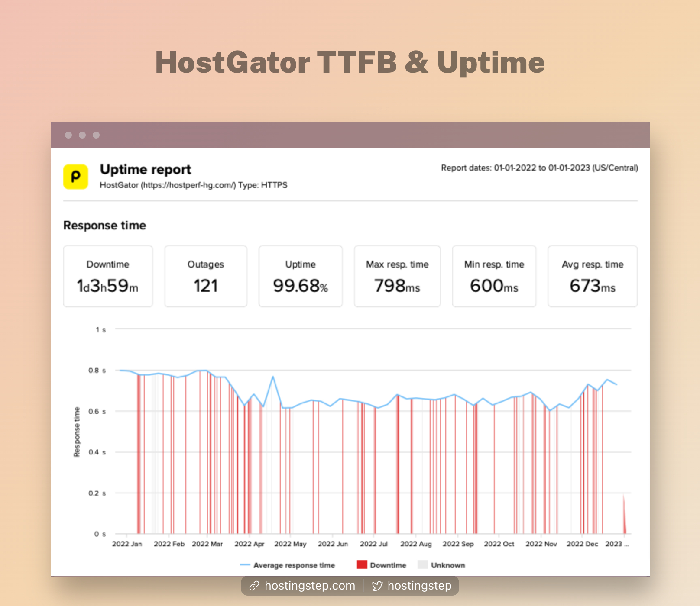Open the hostingstep.com link
Viewport: 700px width, 606px height.
(310, 586)
